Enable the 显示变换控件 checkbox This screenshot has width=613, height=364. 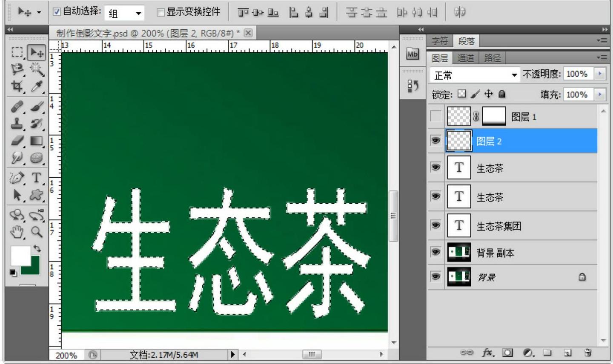[160, 12]
